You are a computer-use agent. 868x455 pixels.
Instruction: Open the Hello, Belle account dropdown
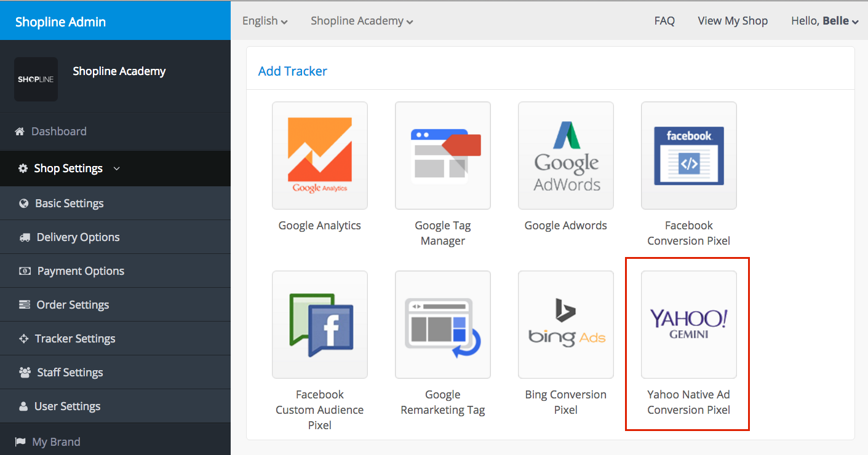825,21
